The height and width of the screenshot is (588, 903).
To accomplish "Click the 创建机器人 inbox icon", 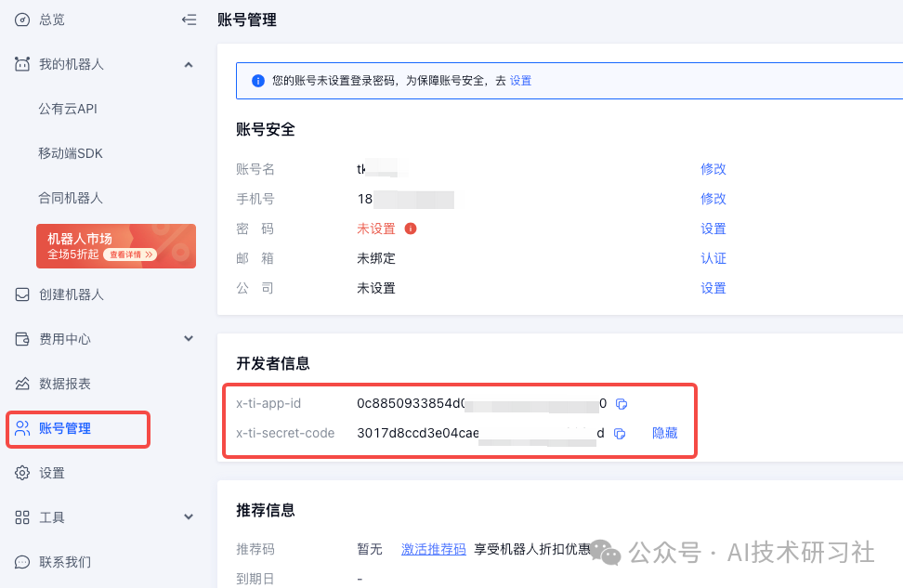I will [22, 294].
